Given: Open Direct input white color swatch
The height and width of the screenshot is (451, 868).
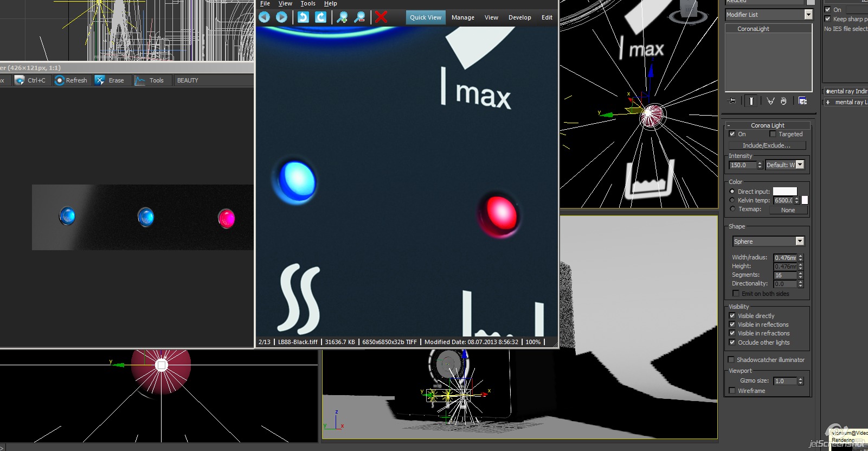Looking at the screenshot, I should [785, 192].
